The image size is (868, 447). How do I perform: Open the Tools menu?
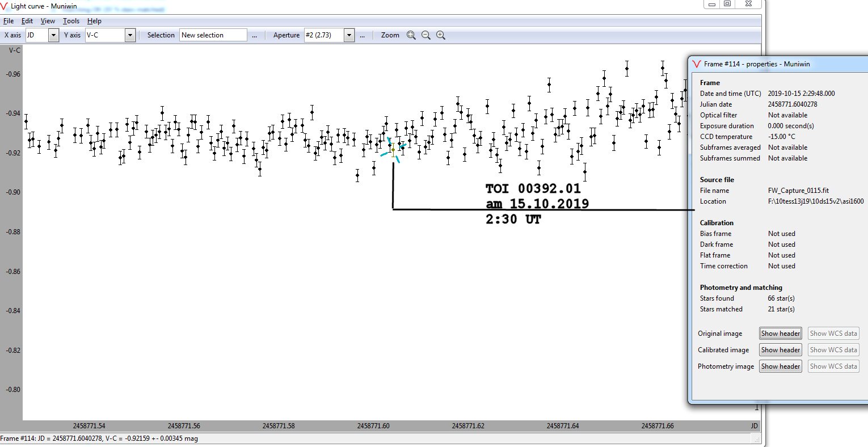(71, 21)
